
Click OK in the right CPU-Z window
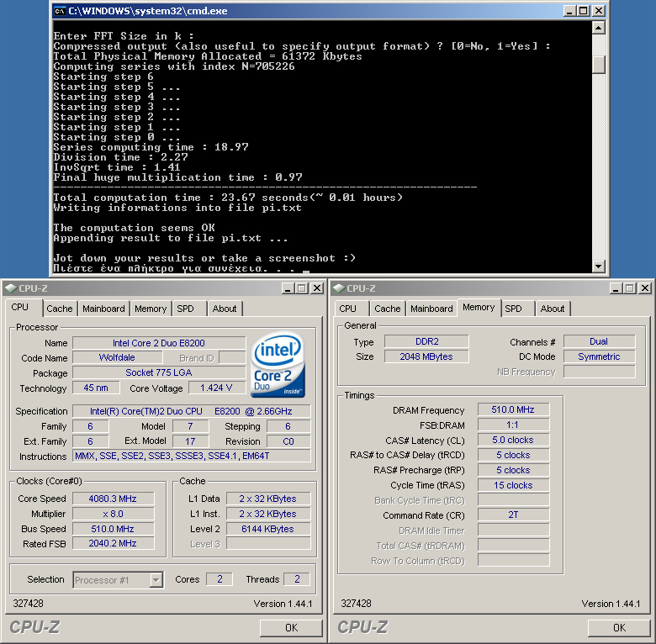pos(619,628)
